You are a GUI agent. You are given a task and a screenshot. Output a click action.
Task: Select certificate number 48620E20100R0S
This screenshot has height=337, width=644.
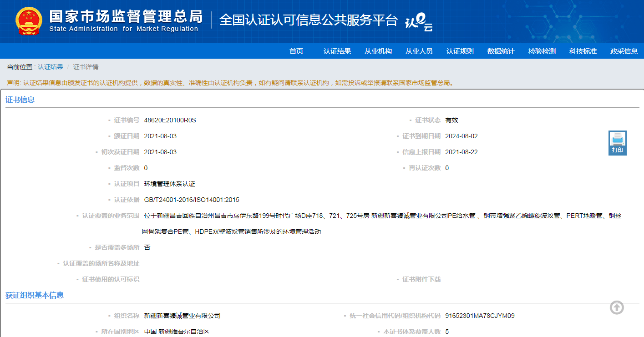(x=170, y=120)
